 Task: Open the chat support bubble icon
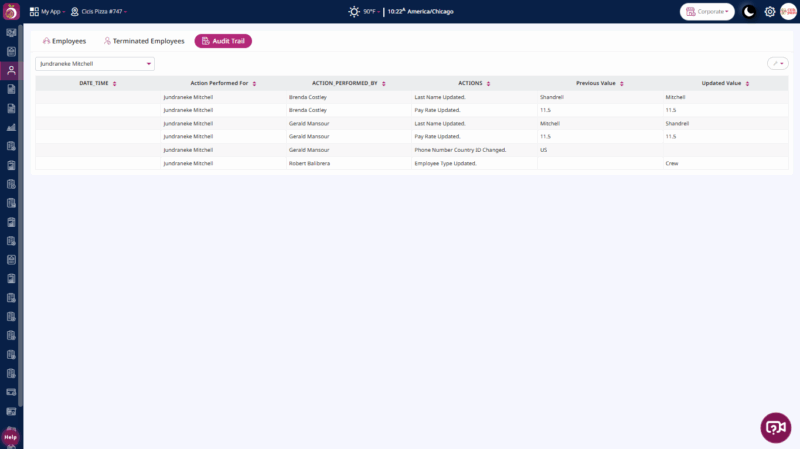(775, 427)
